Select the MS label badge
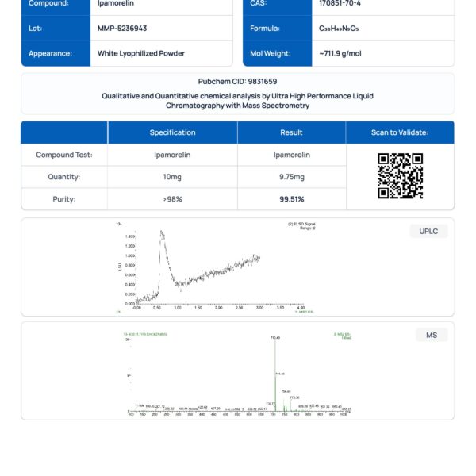 click(432, 335)
